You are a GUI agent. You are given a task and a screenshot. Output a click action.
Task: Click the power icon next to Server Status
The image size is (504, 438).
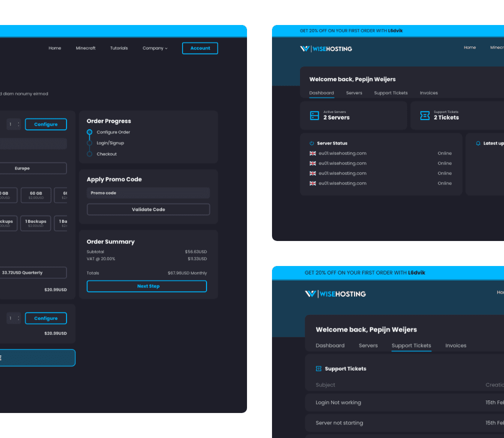coord(311,143)
